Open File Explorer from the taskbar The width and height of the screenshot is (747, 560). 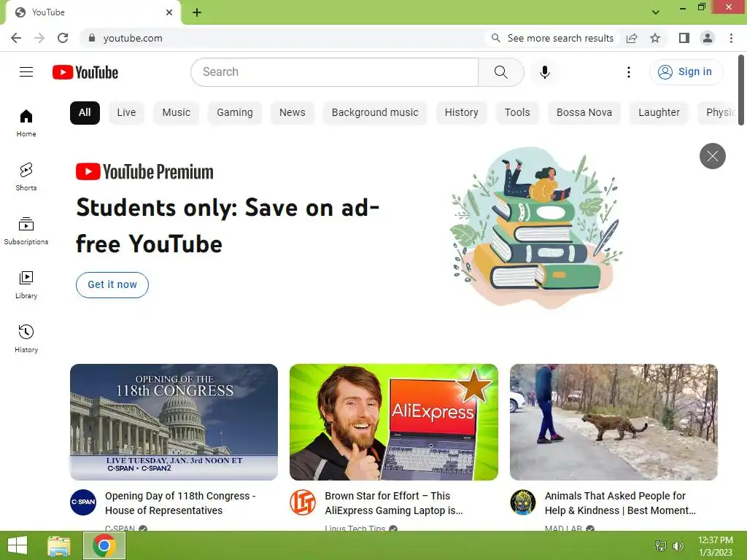[x=59, y=545]
